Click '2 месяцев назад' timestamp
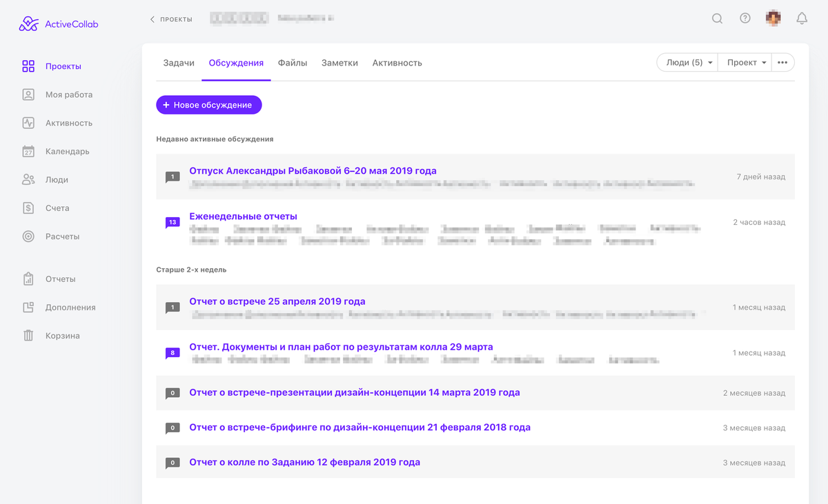 (754, 393)
